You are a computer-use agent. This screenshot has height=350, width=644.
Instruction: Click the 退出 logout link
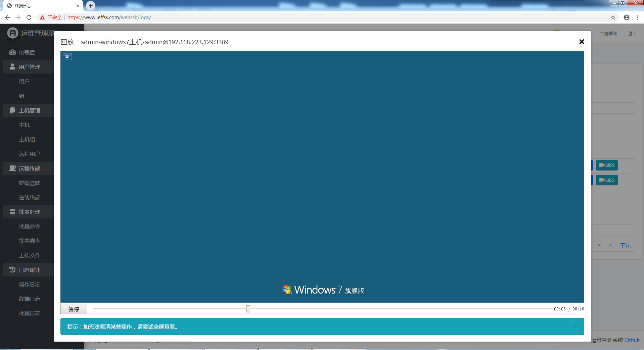pyautogui.click(x=632, y=34)
